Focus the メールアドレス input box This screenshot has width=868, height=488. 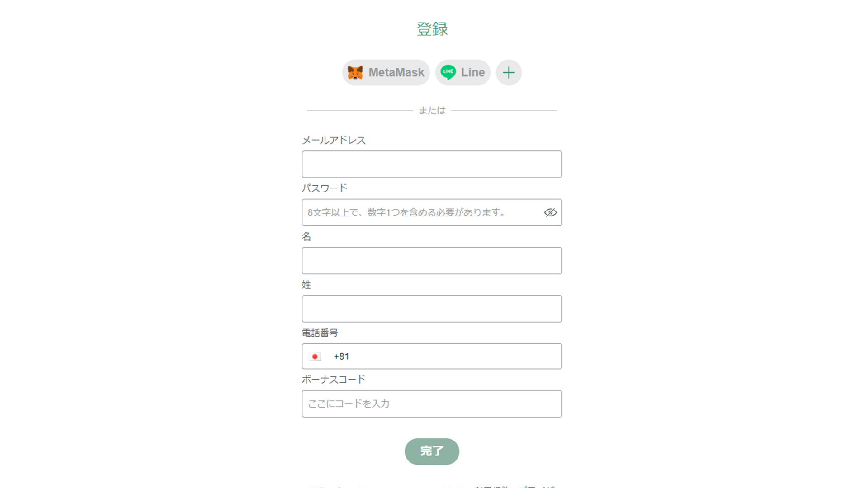pos(432,164)
